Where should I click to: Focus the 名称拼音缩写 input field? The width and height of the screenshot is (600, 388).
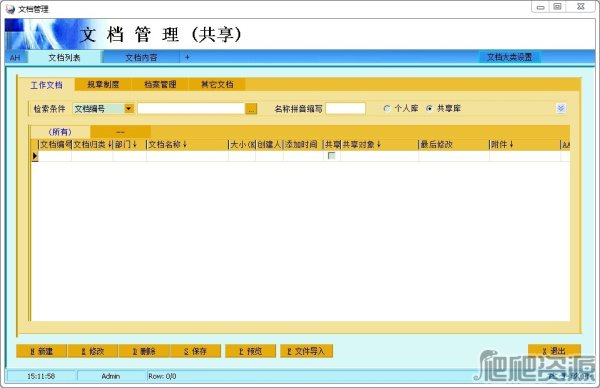click(x=345, y=109)
